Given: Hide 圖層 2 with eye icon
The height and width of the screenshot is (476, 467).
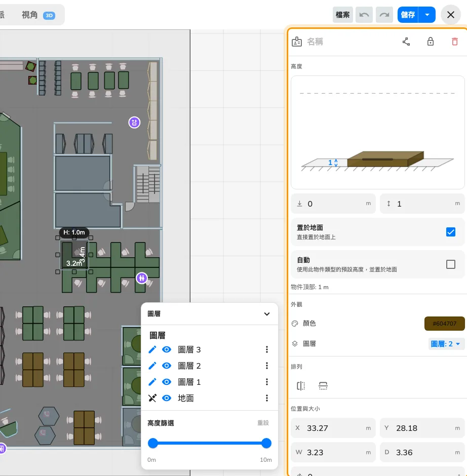Looking at the screenshot, I should 167,366.
